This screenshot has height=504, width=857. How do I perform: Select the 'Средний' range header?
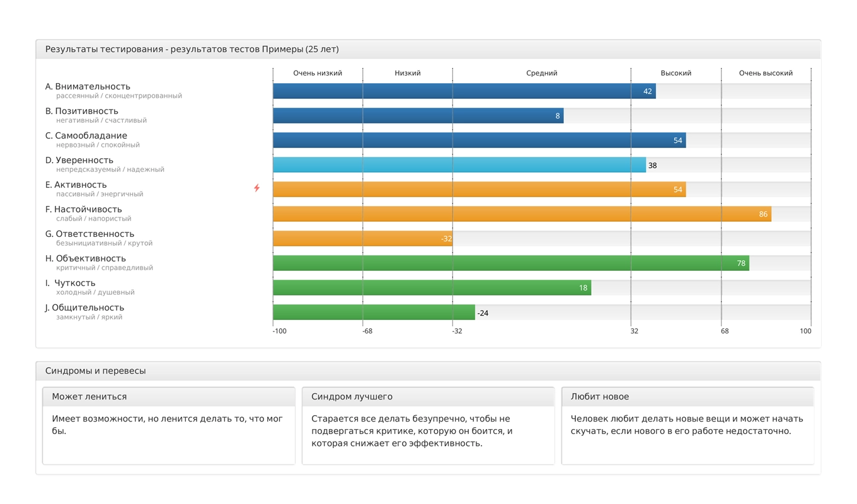[x=541, y=73]
